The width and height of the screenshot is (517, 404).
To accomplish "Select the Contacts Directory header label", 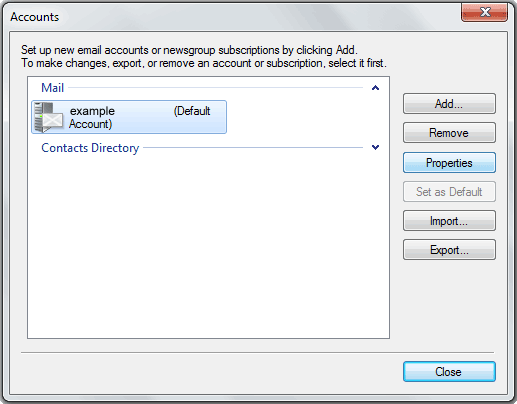I will [x=90, y=148].
